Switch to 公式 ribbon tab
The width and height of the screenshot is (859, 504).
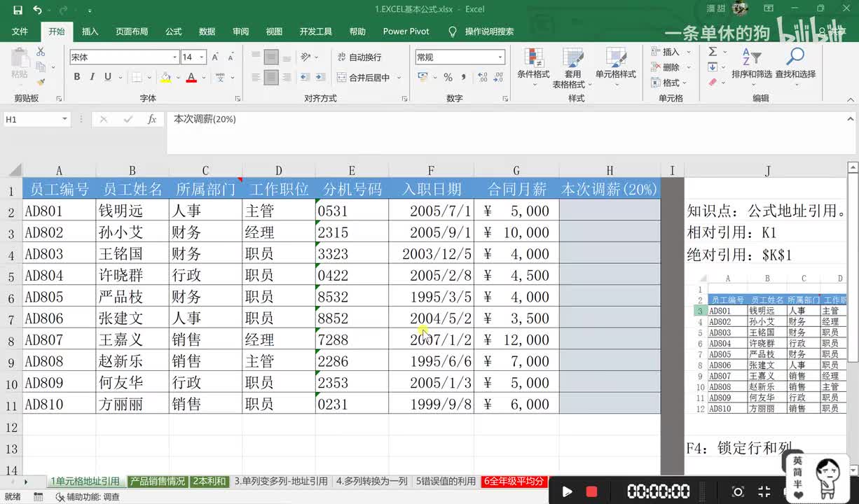click(x=173, y=31)
